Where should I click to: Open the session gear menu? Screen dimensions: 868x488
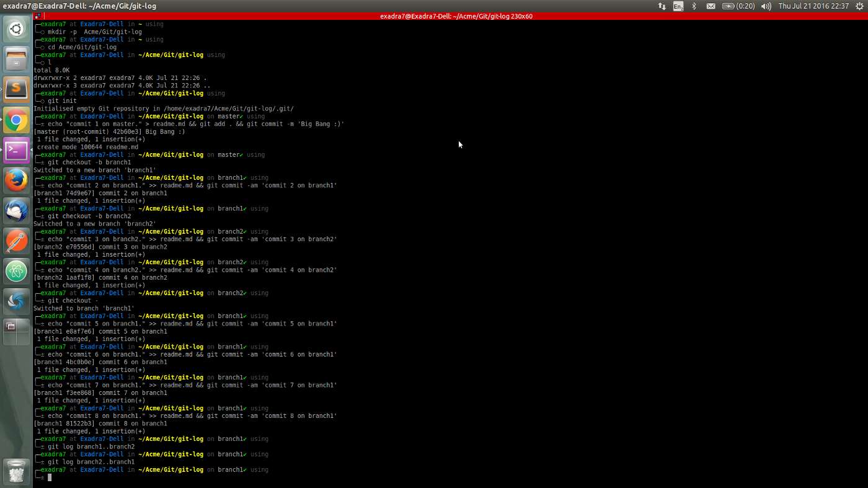pos(861,6)
